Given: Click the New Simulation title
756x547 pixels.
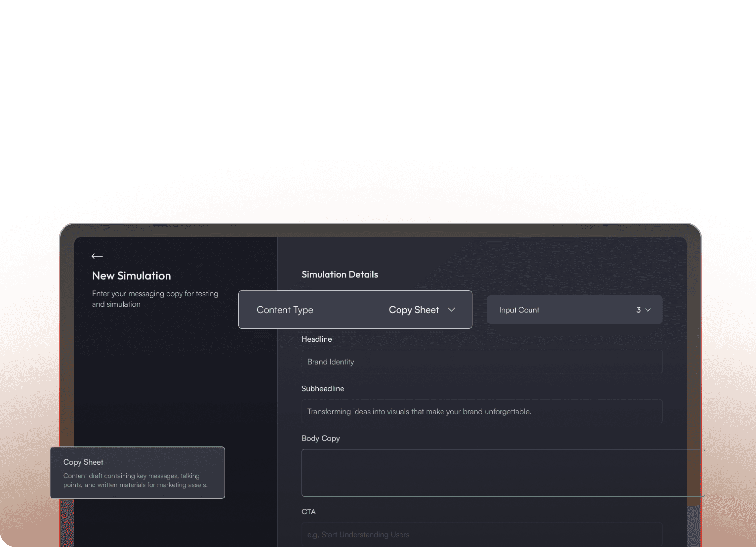Looking at the screenshot, I should [131, 275].
